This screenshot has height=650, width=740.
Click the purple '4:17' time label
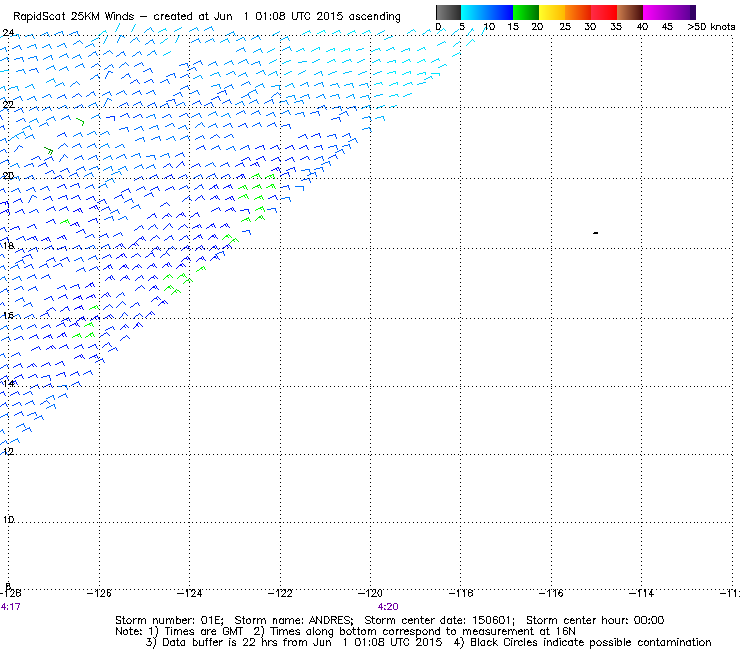(x=10, y=607)
